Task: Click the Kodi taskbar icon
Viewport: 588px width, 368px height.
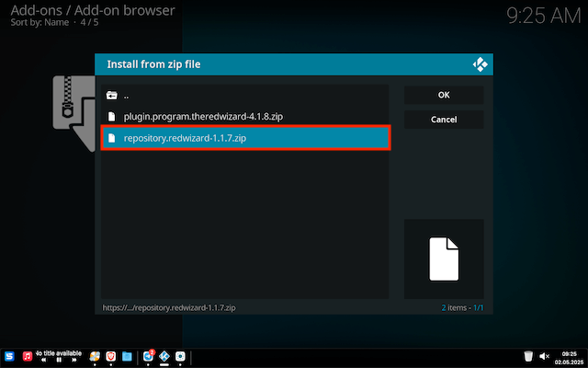Action: pos(164,356)
